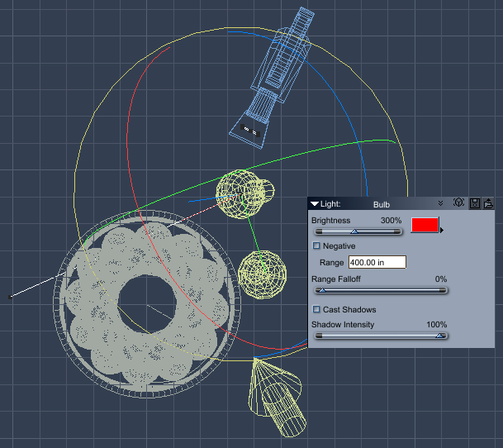503x448 pixels.
Task: Select the donut-shaped plate object
Action: coord(146,304)
